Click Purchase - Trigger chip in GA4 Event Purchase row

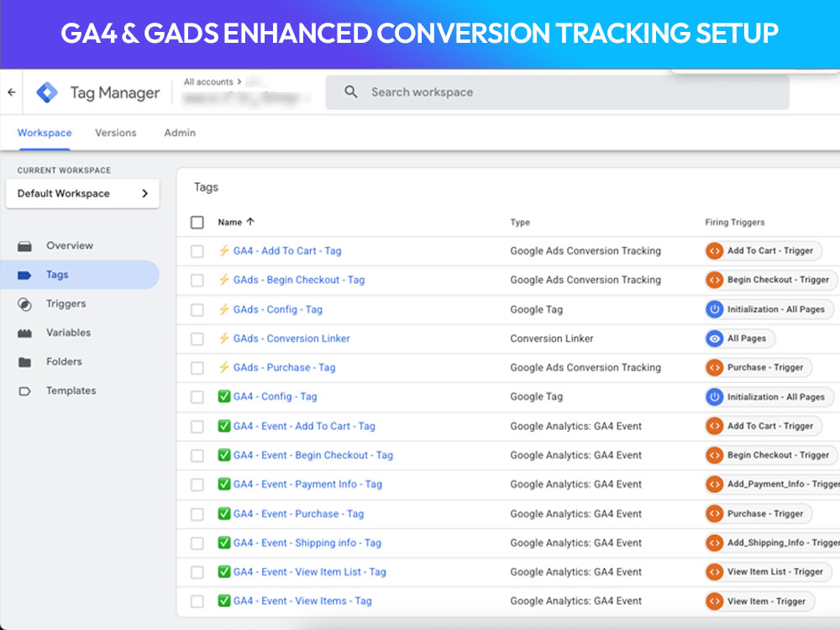pos(759,514)
